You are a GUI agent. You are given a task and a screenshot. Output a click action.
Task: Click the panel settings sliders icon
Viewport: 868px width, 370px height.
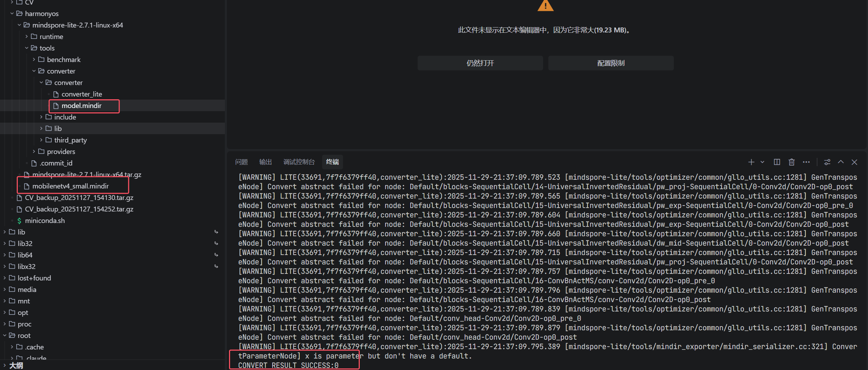[827, 162]
